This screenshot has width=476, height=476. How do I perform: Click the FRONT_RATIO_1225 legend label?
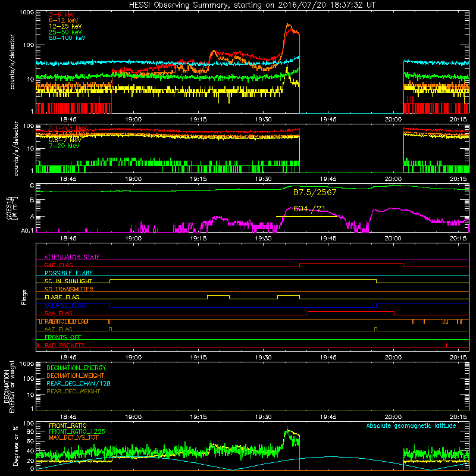pyautogui.click(x=77, y=431)
